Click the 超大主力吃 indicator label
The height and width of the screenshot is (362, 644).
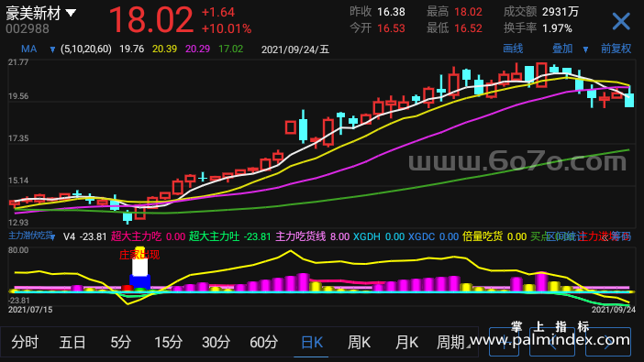pyautogui.click(x=136, y=236)
